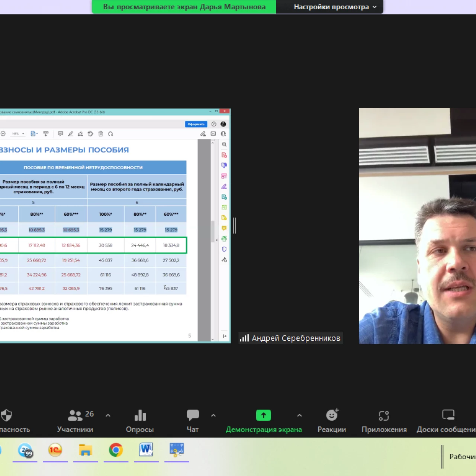Add a sticky note comment

[x=61, y=134]
